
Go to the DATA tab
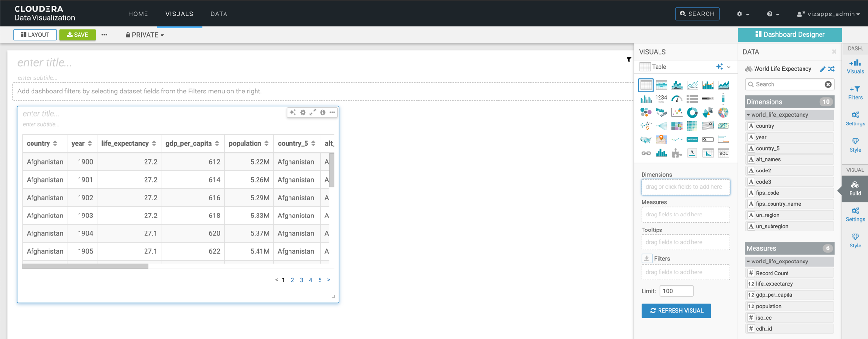click(219, 14)
